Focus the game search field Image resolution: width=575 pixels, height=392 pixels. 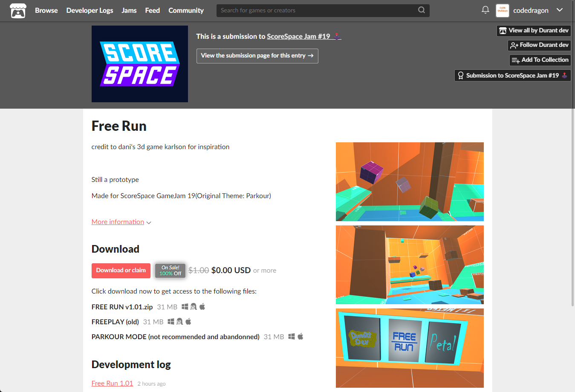[323, 10]
